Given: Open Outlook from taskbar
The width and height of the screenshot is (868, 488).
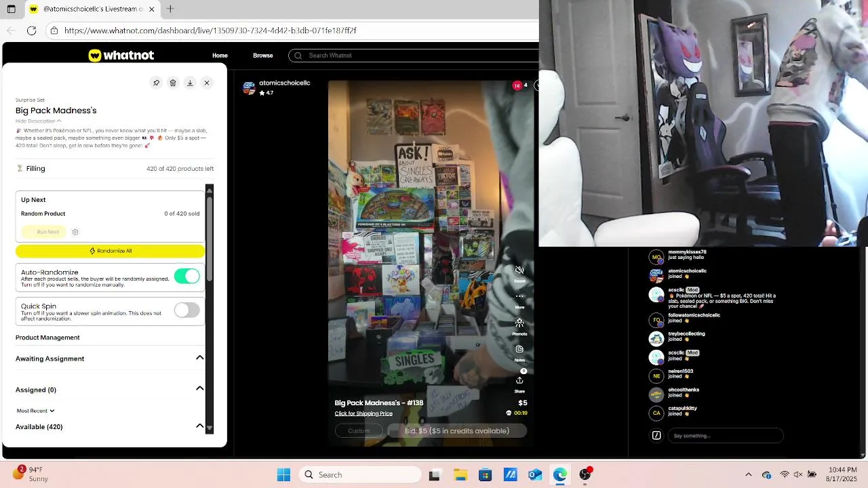Looking at the screenshot, I should pos(535,475).
